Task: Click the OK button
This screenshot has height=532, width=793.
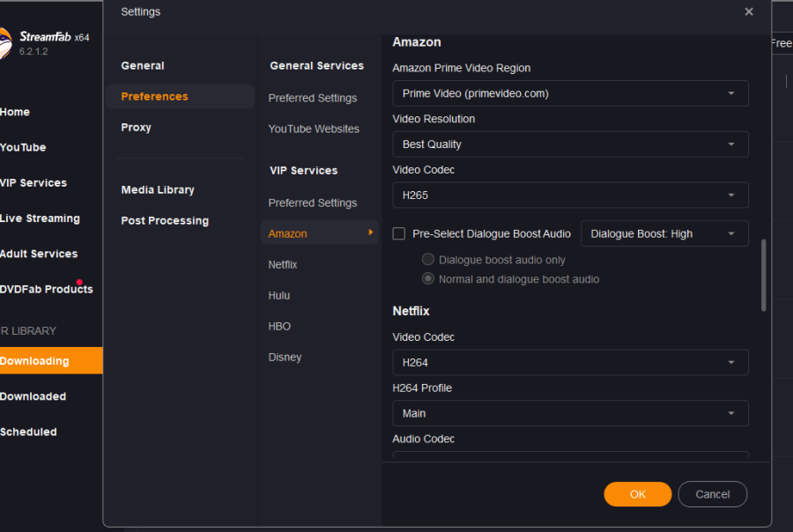Action: [637, 494]
